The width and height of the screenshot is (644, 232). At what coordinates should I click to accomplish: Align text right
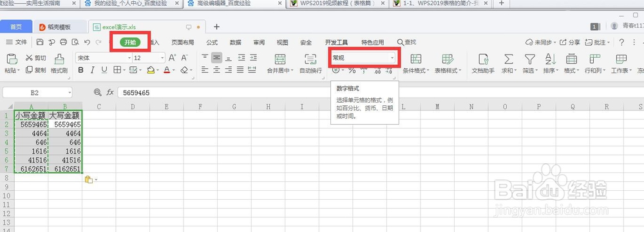click(x=229, y=69)
